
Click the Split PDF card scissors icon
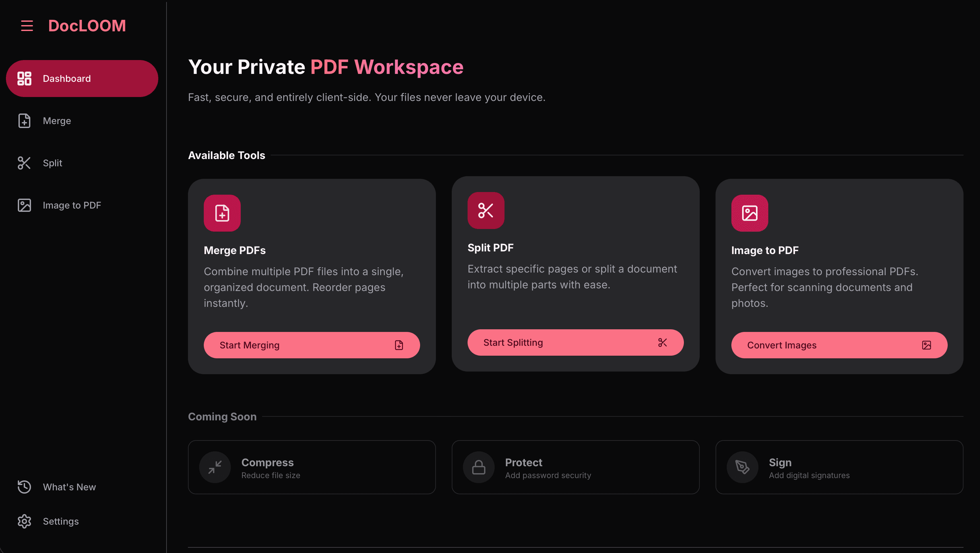pyautogui.click(x=485, y=211)
